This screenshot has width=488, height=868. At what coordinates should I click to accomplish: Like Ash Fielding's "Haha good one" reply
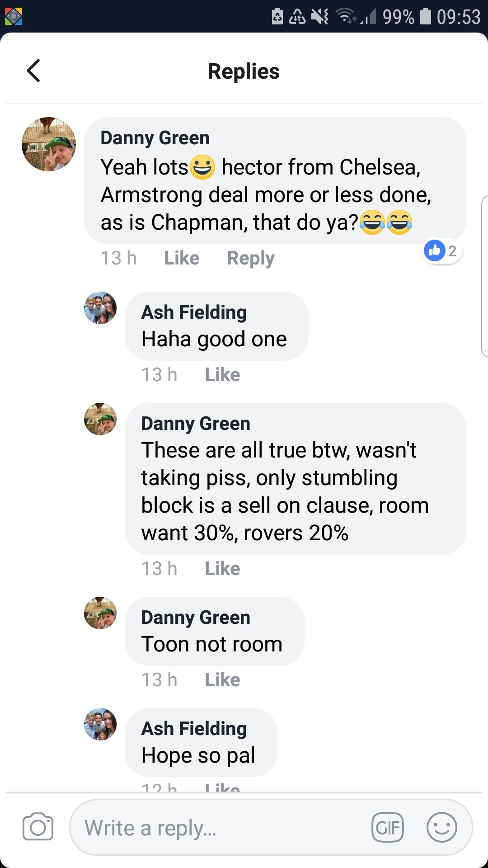[222, 375]
